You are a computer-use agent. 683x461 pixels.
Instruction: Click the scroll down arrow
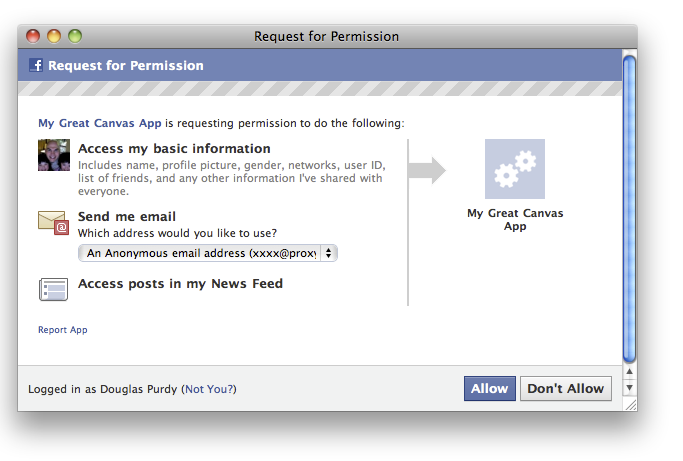click(x=629, y=388)
